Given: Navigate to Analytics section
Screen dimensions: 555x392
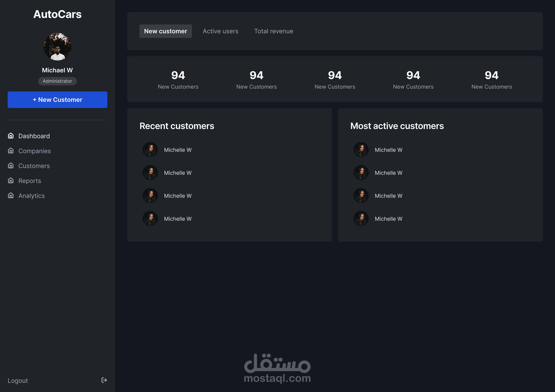Looking at the screenshot, I should click(x=31, y=196).
